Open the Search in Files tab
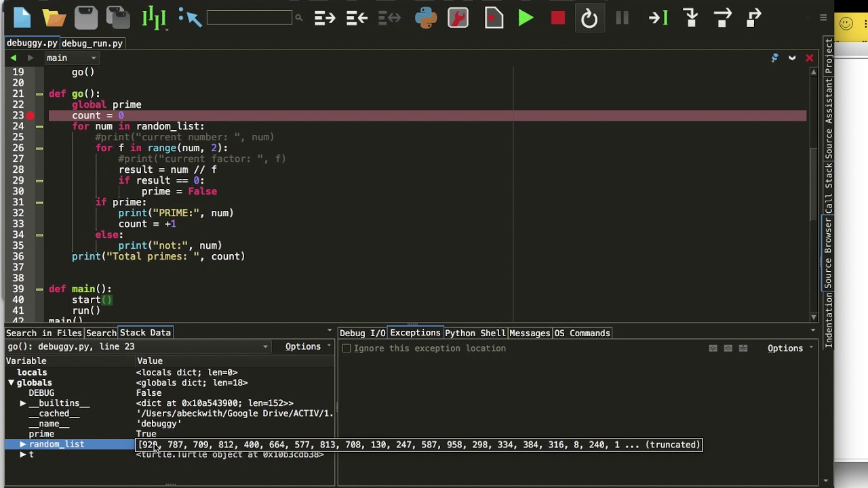 pos(43,333)
